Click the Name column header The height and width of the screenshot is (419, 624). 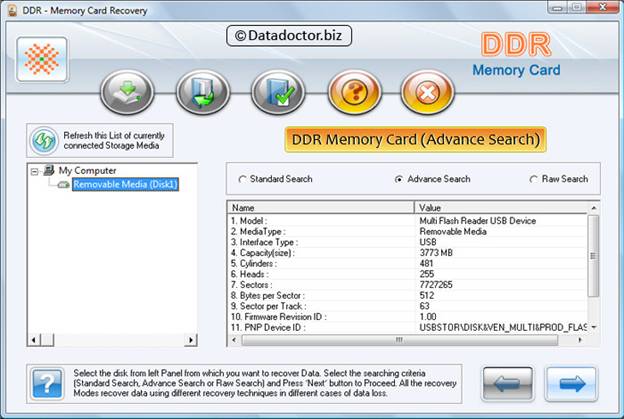(321, 207)
